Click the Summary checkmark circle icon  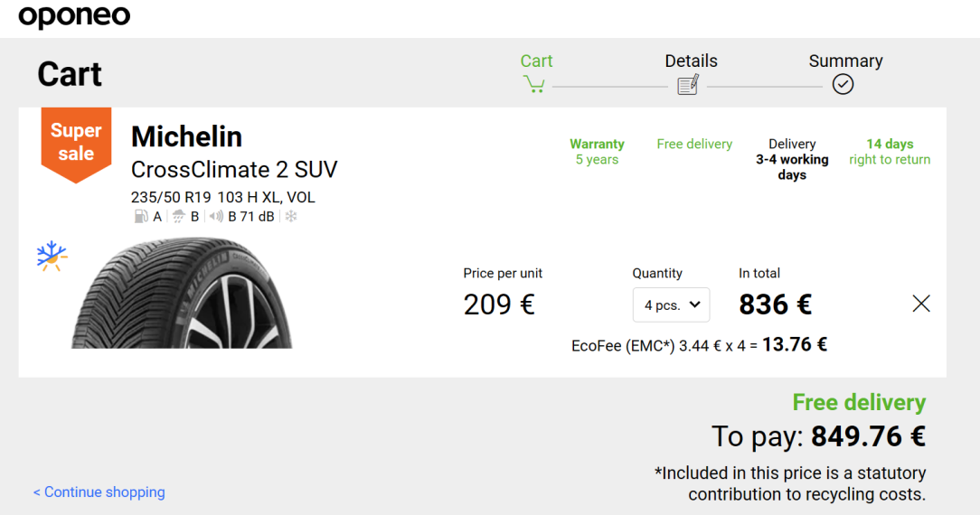tap(843, 84)
